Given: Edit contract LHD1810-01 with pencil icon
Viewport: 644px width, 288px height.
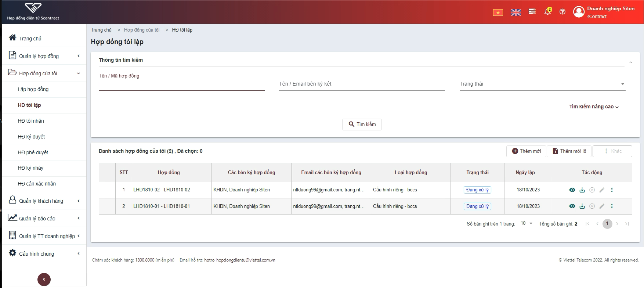Looking at the screenshot, I should (602, 206).
